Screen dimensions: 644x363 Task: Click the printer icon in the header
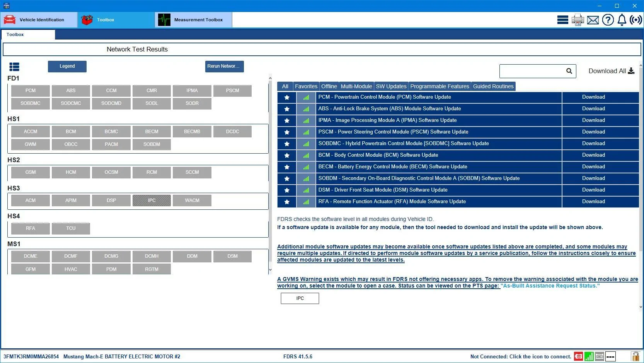click(x=578, y=20)
